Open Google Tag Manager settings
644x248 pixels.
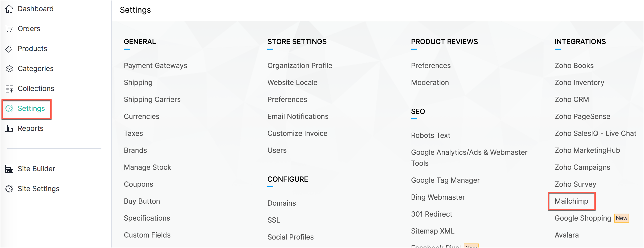click(x=445, y=180)
